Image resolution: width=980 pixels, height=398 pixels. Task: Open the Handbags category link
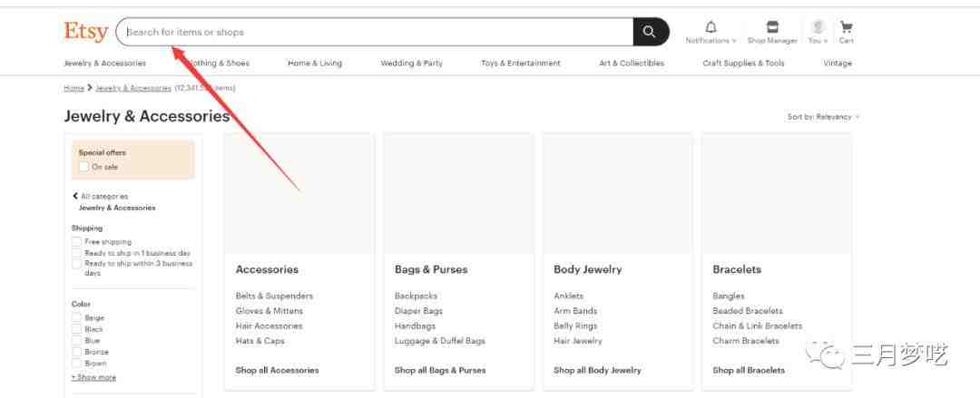tap(415, 325)
